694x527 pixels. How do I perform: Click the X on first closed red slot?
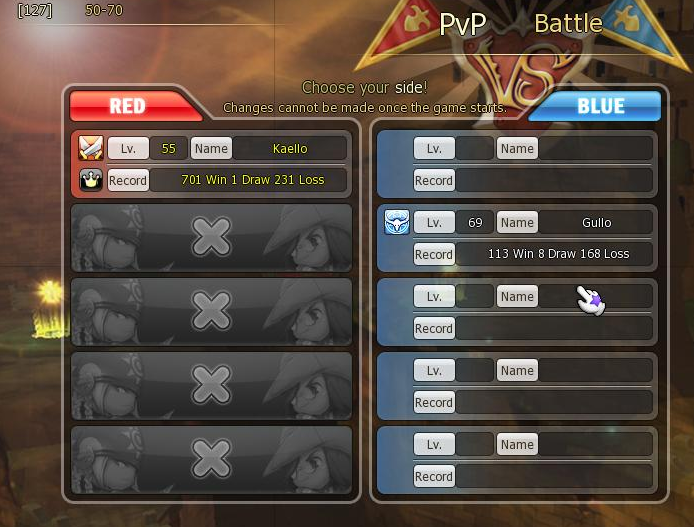(x=211, y=237)
